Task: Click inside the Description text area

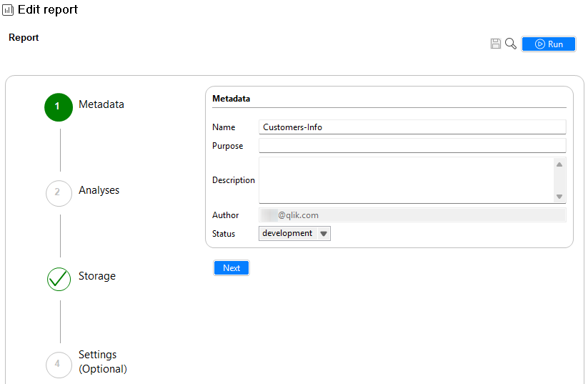Action: (x=406, y=180)
